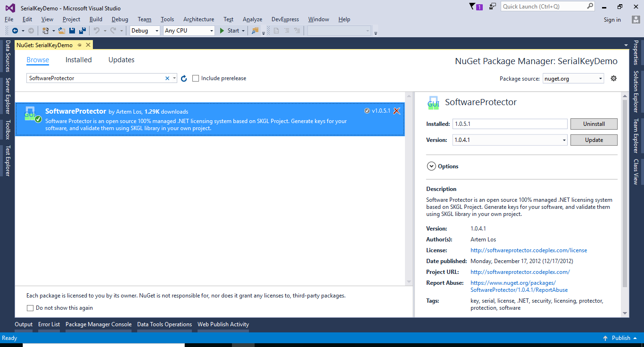
Task: Switch to the Installed tab
Action: 79,60
